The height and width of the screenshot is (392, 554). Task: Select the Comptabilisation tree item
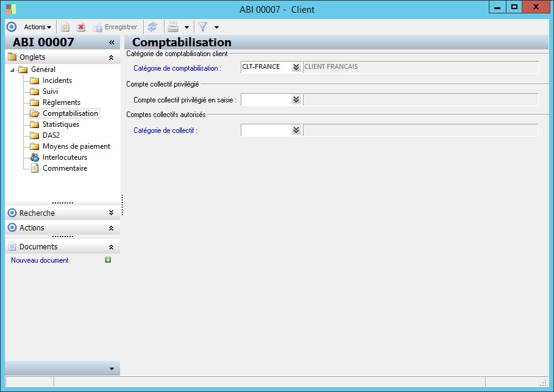[x=70, y=113]
